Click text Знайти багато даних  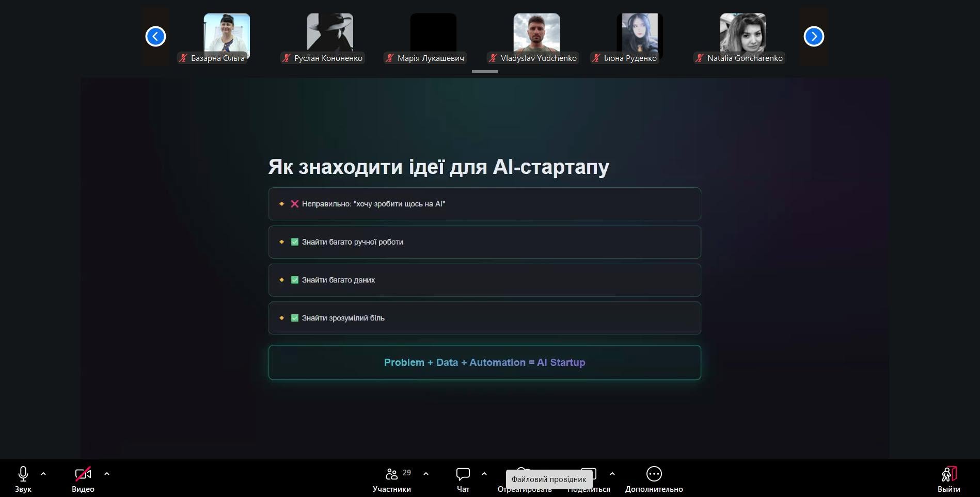point(339,280)
